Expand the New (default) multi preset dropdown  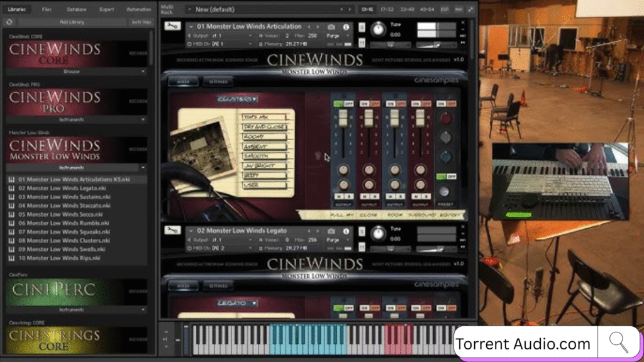click(189, 9)
